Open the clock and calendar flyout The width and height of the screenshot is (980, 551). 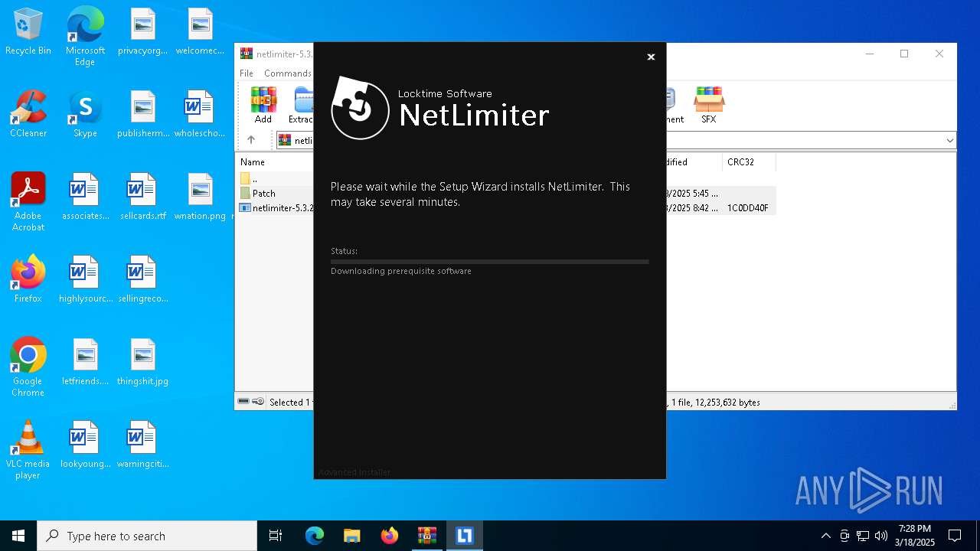click(x=915, y=536)
